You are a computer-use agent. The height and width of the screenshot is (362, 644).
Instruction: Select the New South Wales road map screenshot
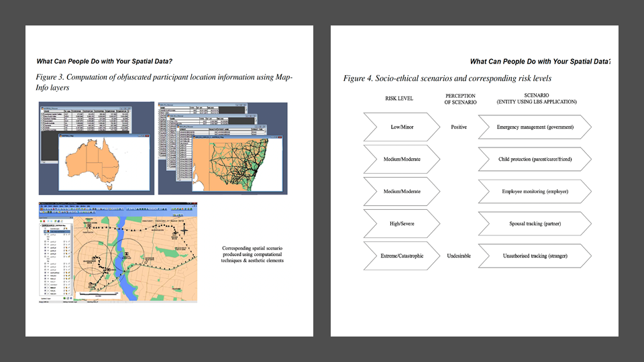223,148
